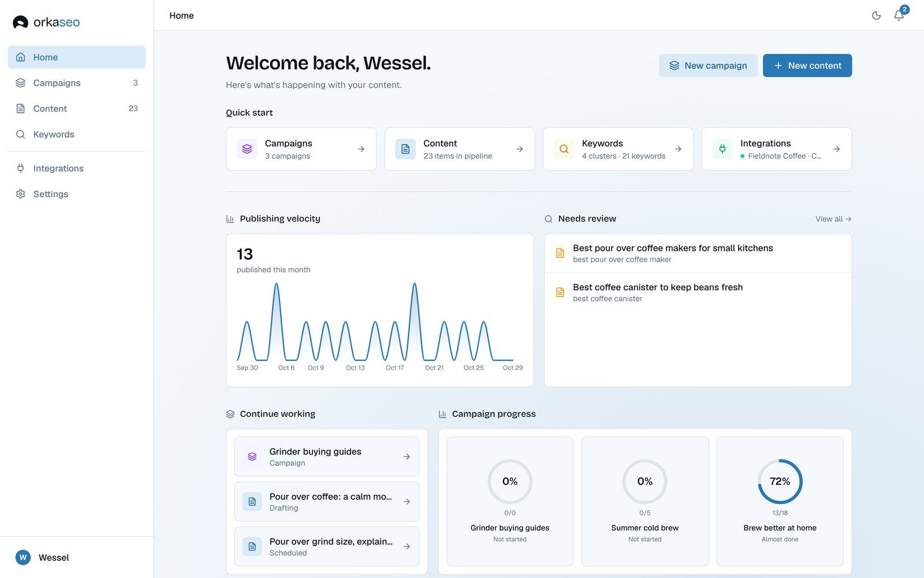Click the '13' published this month number
The image size is (924, 578).
tap(245, 254)
